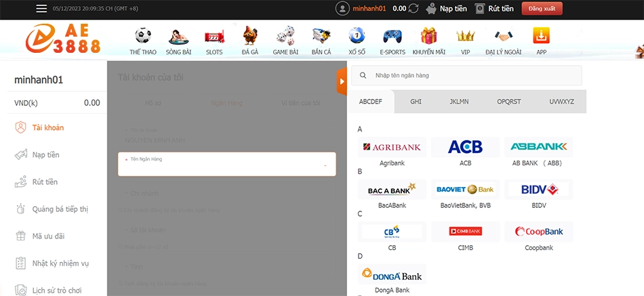Choose the CIMB bank option

[465, 237]
